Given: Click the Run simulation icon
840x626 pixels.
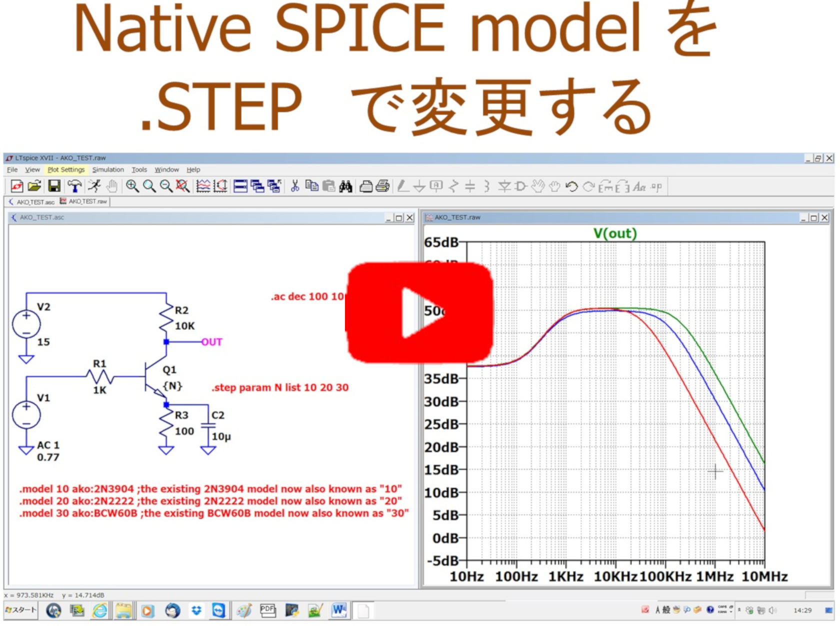Looking at the screenshot, I should point(94,186).
